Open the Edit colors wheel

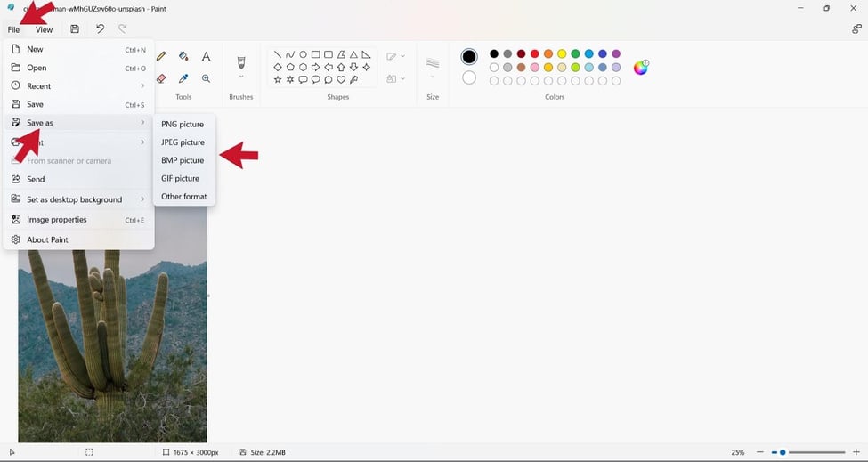click(x=640, y=68)
